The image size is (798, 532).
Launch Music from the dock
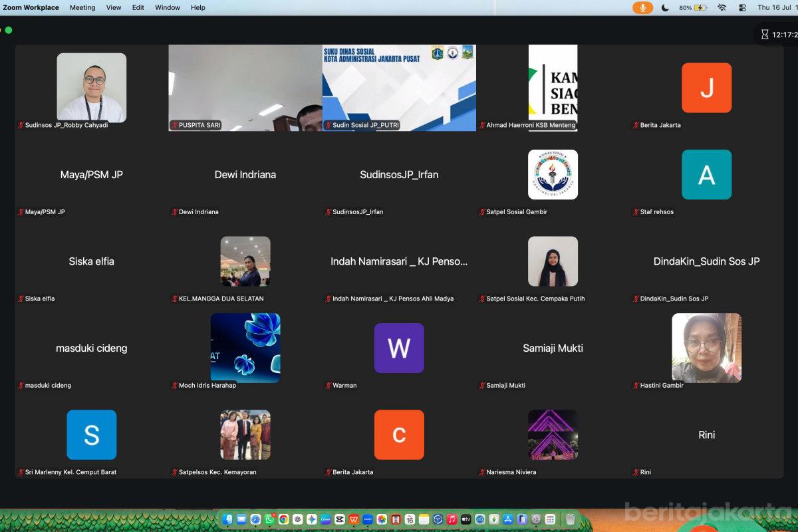tap(452, 519)
